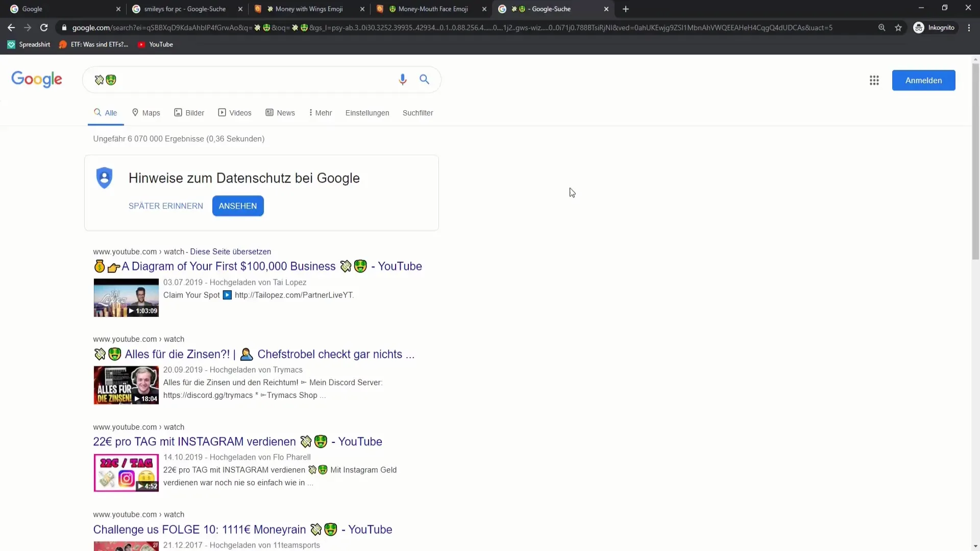The image size is (980, 551).
Task: Select the Alle results tab
Action: pyautogui.click(x=106, y=113)
